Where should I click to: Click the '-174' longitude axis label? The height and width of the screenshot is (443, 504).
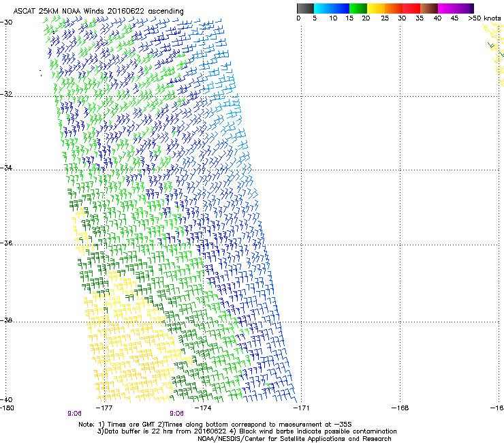click(x=203, y=408)
